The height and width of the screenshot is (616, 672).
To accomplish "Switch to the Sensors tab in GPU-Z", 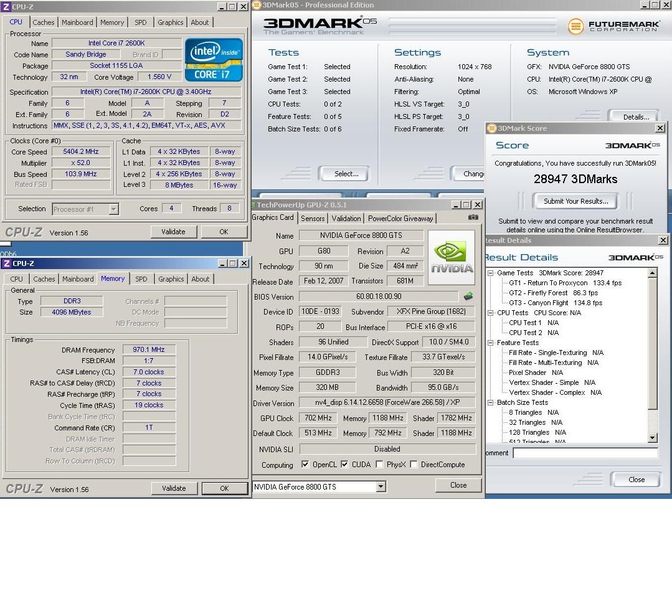I will pyautogui.click(x=313, y=218).
